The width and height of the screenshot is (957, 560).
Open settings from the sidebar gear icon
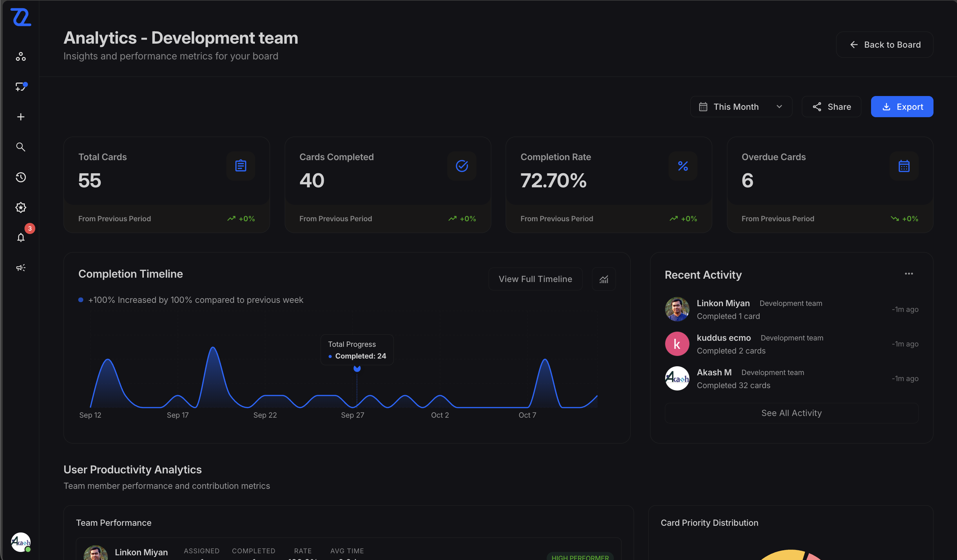(21, 207)
